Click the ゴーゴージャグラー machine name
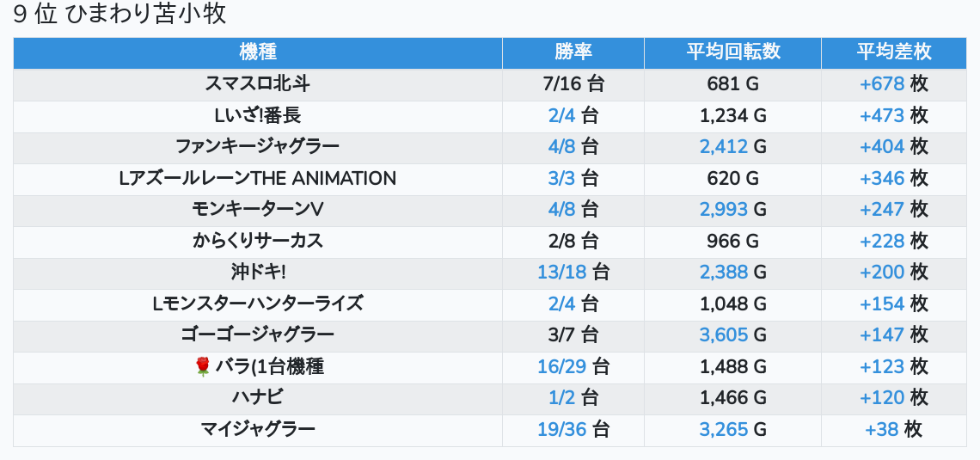Viewport: 980px width, 460px height. click(258, 334)
